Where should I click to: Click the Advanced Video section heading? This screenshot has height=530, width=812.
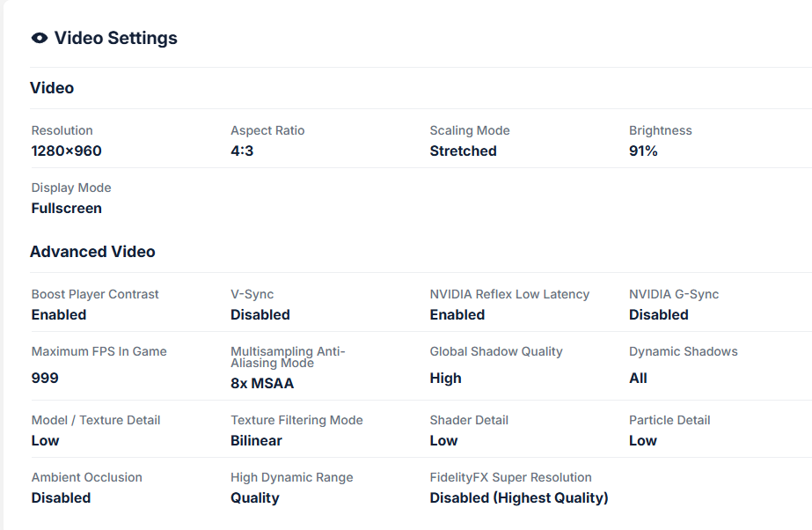pos(92,252)
